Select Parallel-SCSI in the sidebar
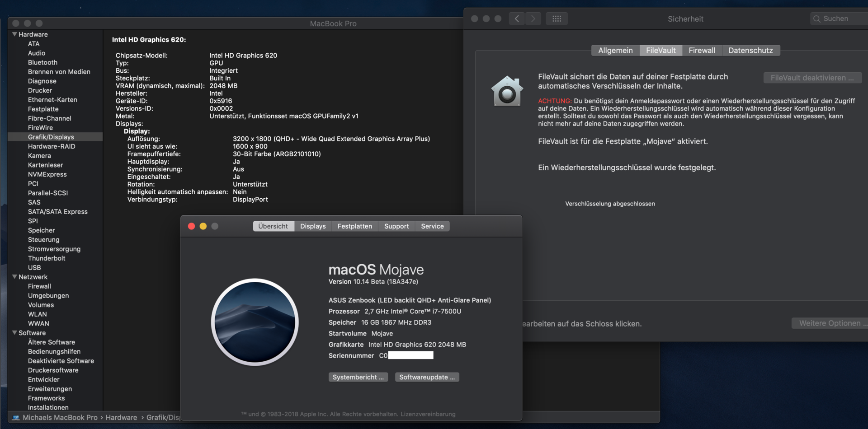This screenshot has height=429, width=868. tap(48, 193)
